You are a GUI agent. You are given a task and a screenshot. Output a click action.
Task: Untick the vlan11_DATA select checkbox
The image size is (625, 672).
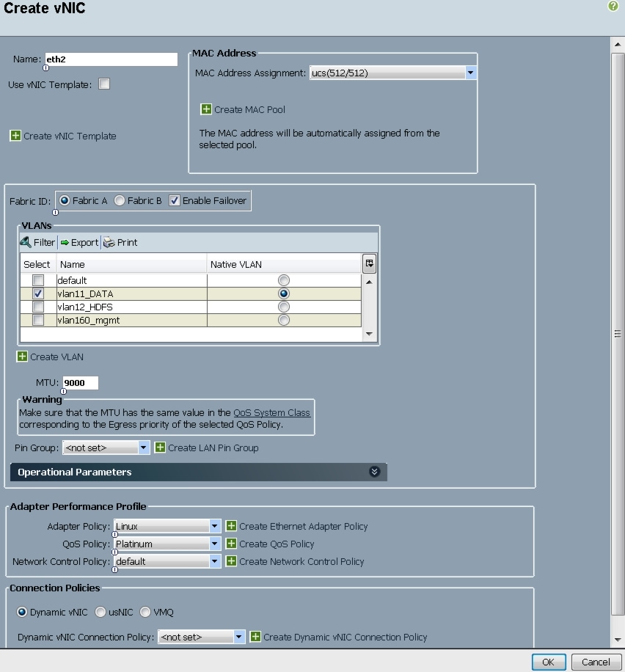click(x=38, y=293)
